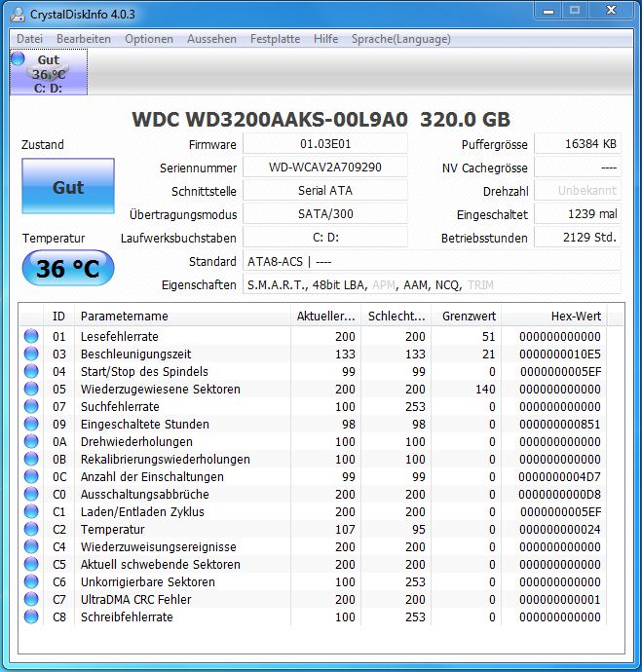Click status icon for Drehwiederholungen row

(x=31, y=441)
